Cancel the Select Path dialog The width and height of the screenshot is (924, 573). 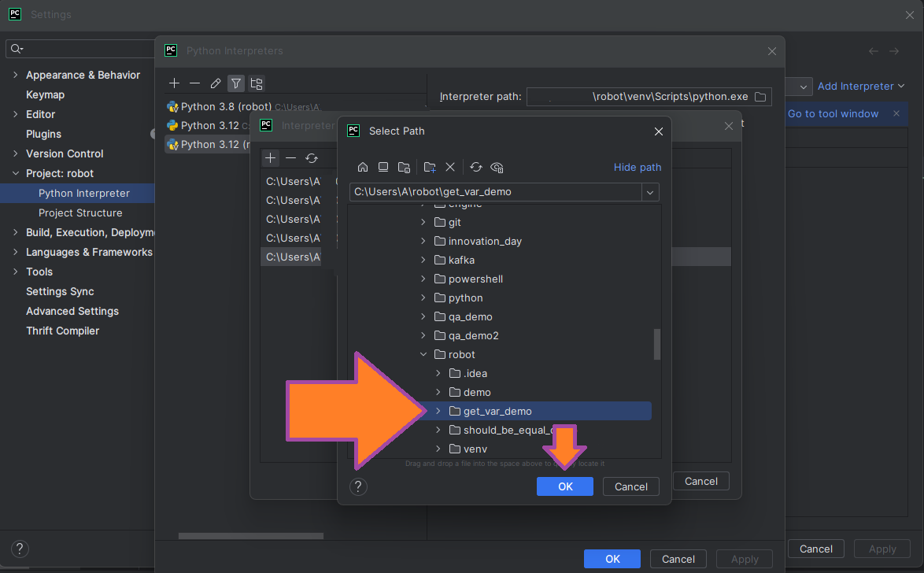[x=630, y=486]
